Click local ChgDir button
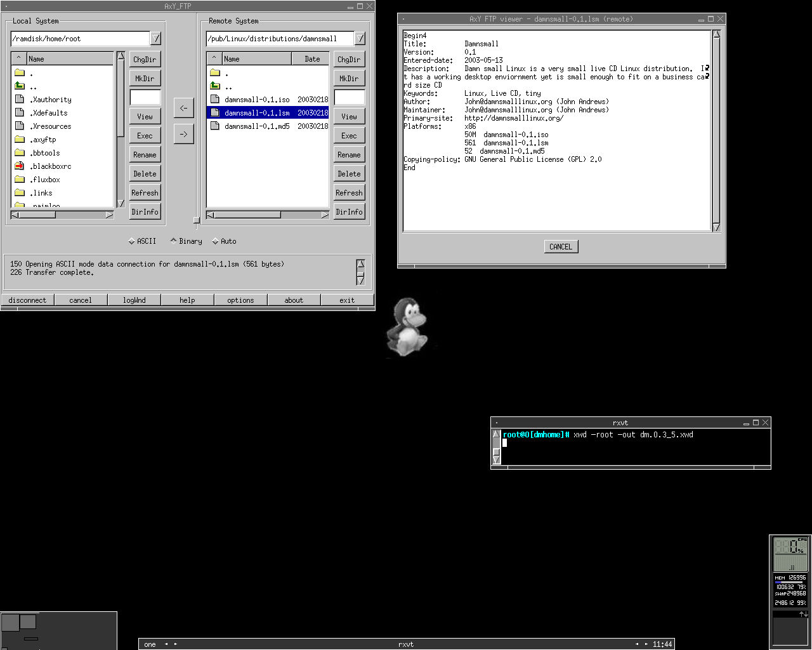 click(145, 59)
